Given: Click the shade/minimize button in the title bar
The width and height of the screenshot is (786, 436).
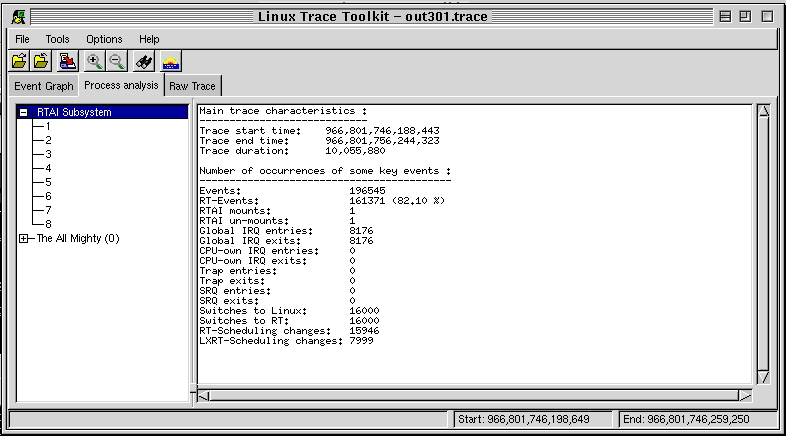Looking at the screenshot, I should point(725,17).
